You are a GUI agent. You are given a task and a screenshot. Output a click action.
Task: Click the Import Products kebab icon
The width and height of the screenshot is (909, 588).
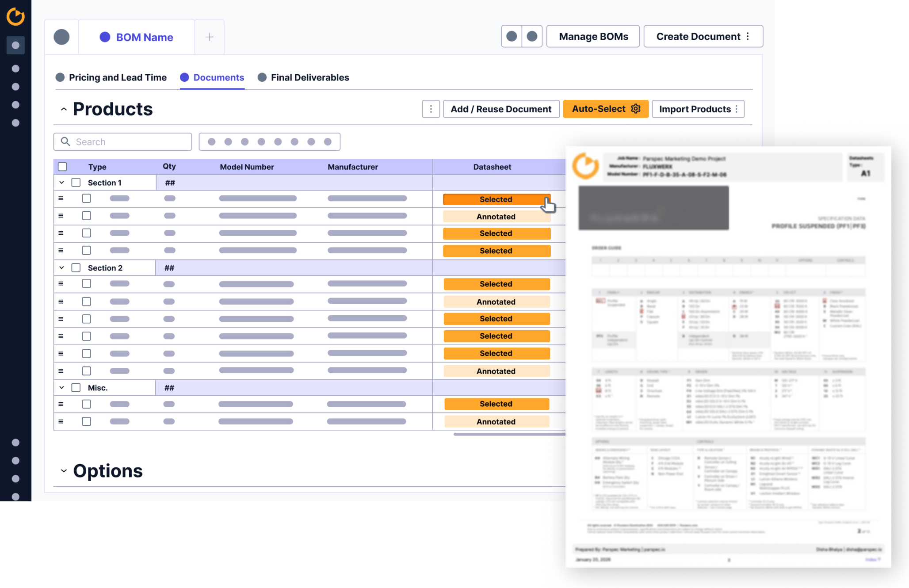tap(737, 109)
